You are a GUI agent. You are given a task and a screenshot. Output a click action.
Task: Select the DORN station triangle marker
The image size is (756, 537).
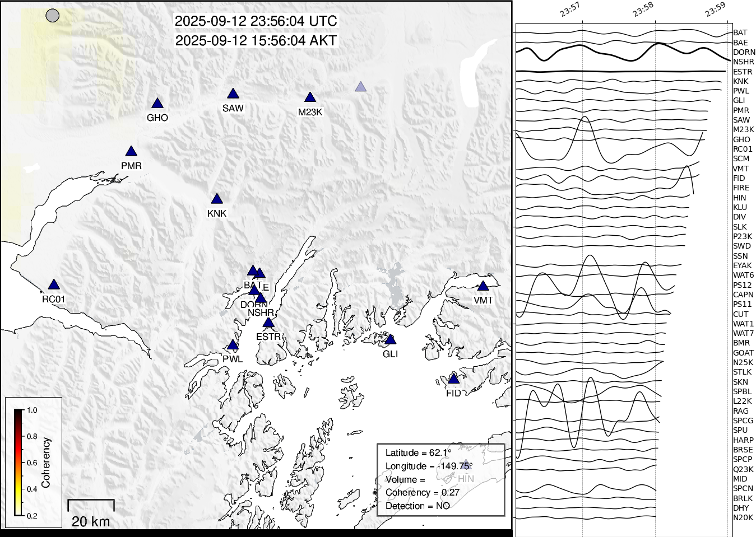(x=254, y=290)
